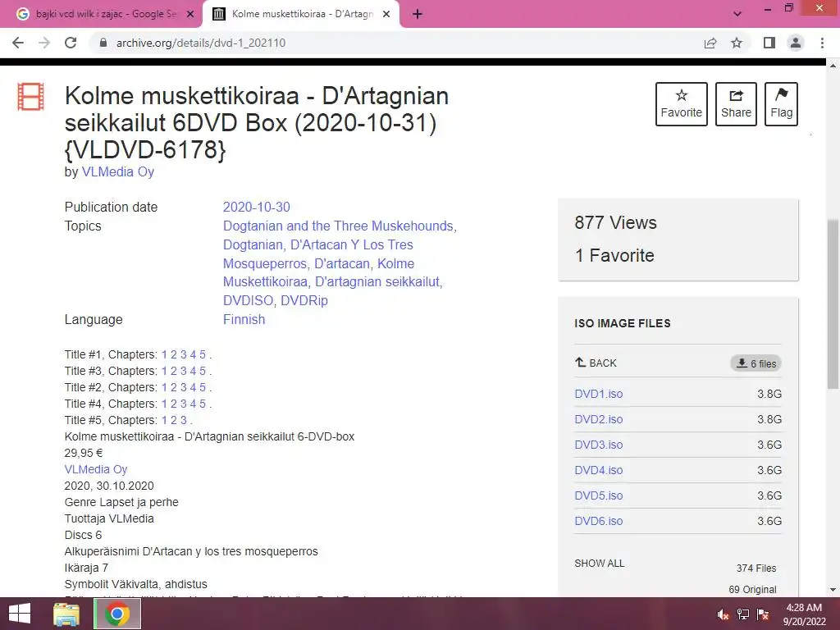This screenshot has width=840, height=630.
Task: Download DVD5.iso file
Action: [x=598, y=495]
